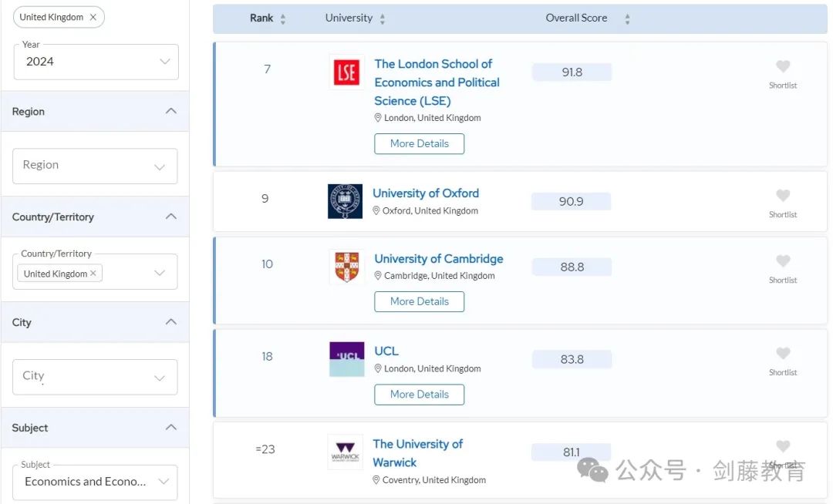833x504 pixels.
Task: Shortlist LSE with the heart icon
Action: 782,67
